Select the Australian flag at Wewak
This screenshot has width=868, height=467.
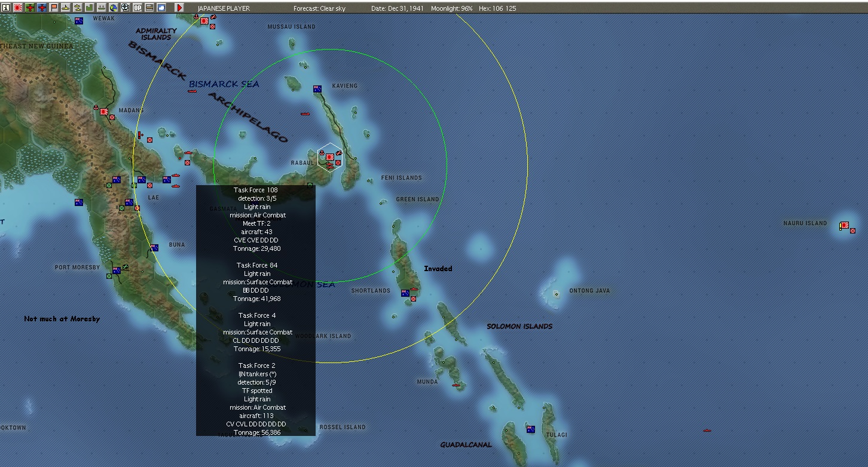pos(79,21)
